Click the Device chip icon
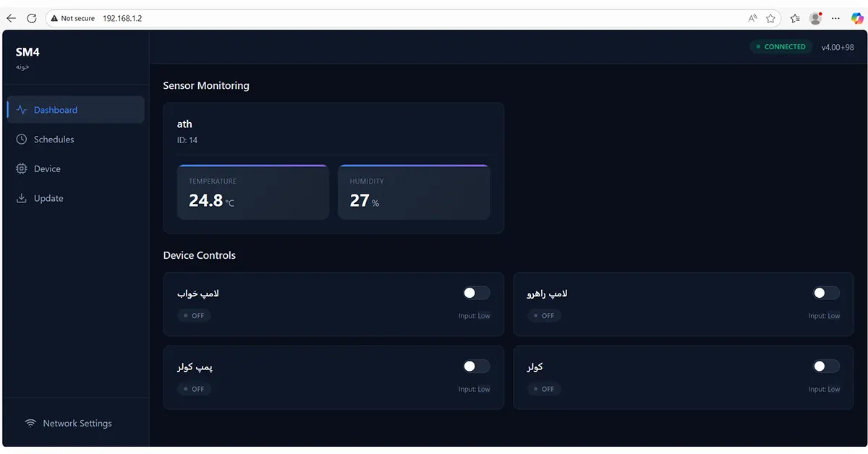Viewport: 868px width, 454px height. 22,168
